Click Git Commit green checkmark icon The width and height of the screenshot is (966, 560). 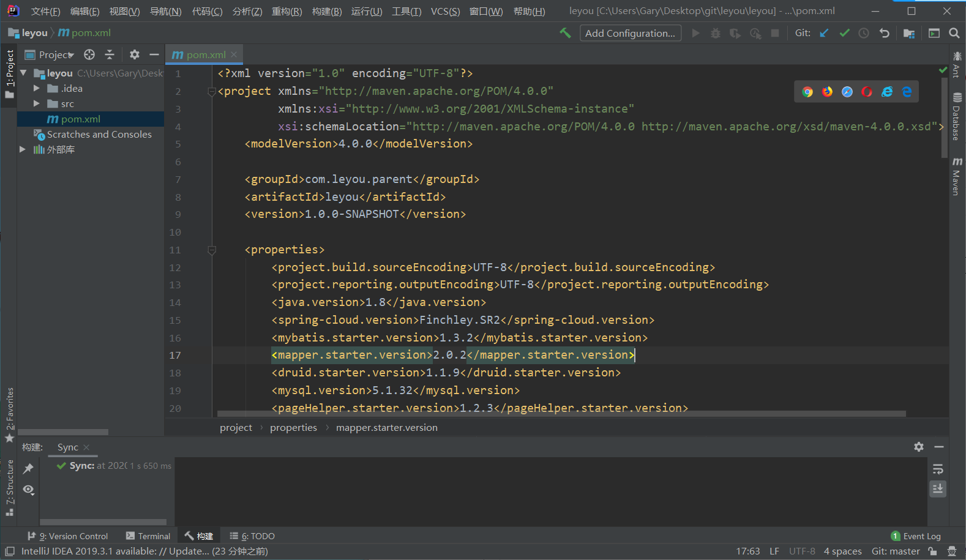tap(844, 33)
